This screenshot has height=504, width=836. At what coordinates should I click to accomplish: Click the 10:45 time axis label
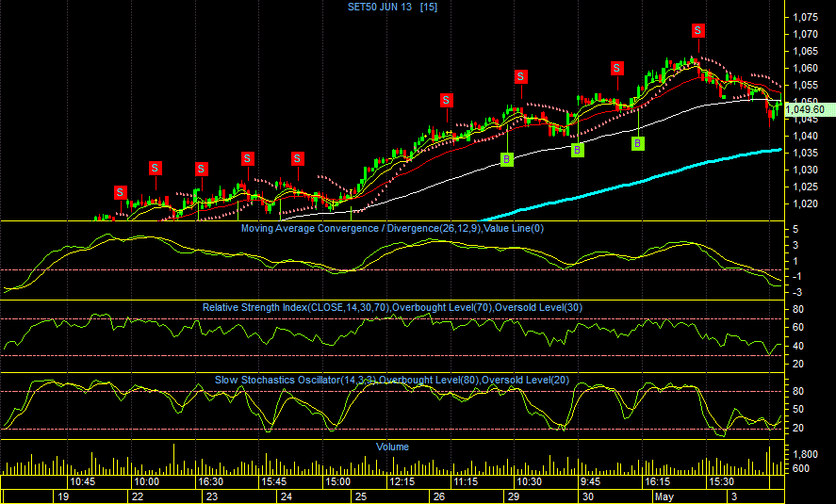(x=83, y=482)
